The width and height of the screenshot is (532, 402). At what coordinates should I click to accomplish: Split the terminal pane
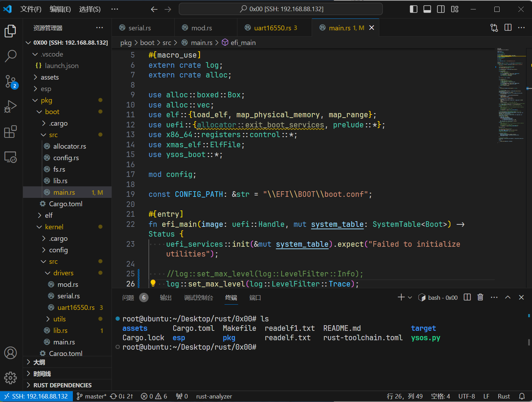(x=467, y=297)
